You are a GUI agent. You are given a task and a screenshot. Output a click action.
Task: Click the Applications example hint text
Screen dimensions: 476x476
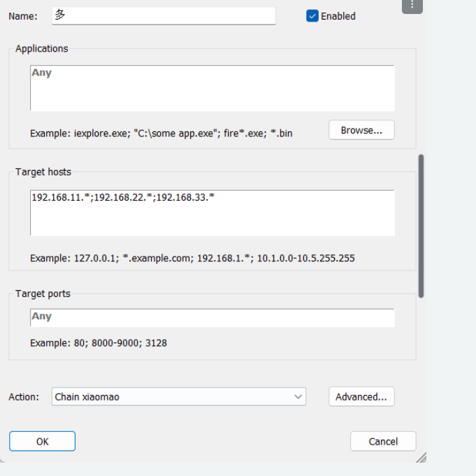[161, 133]
